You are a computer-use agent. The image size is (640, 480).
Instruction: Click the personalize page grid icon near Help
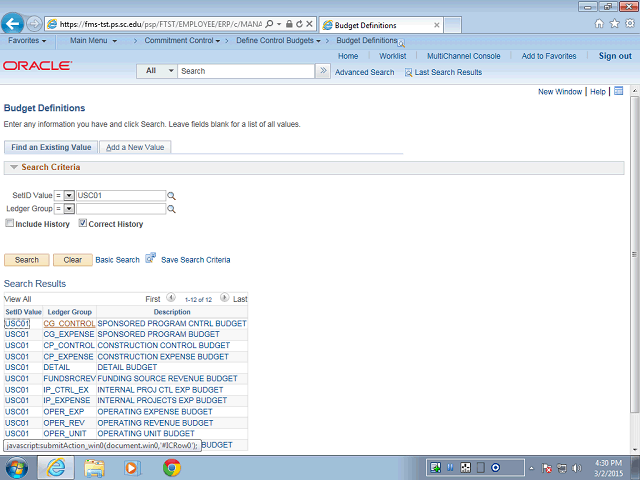point(619,91)
